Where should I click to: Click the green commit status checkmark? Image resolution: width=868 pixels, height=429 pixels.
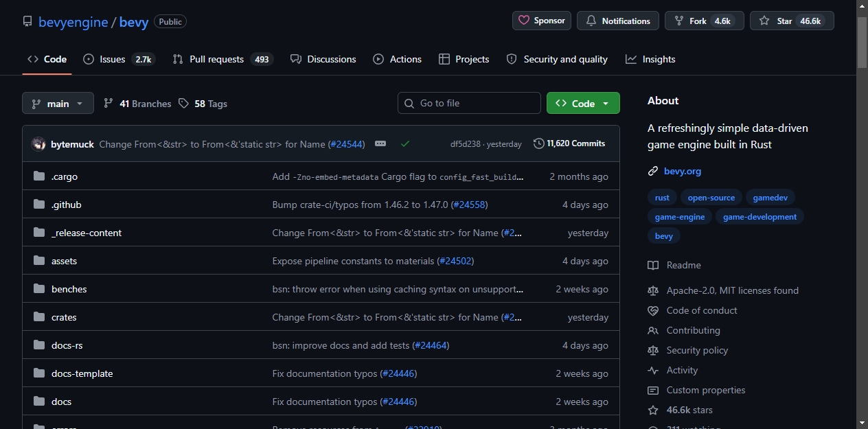click(x=405, y=143)
